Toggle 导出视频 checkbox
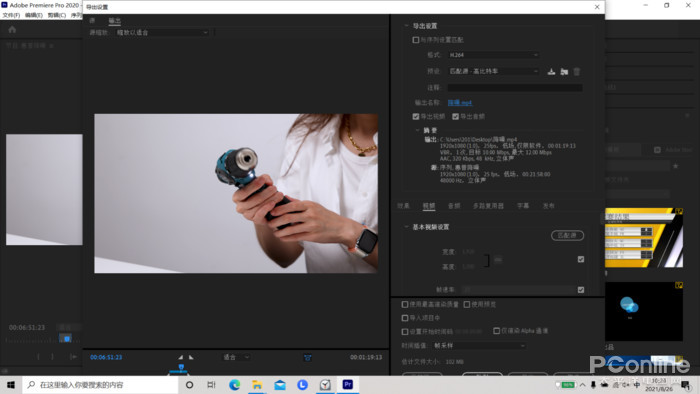Viewport: 700px width, 394px height. point(416,116)
